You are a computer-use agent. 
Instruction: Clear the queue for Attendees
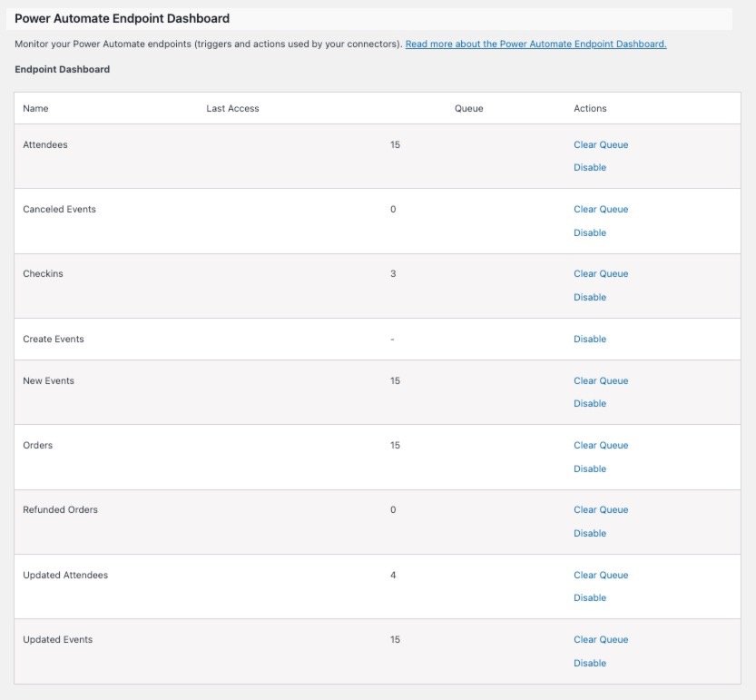[x=601, y=144]
